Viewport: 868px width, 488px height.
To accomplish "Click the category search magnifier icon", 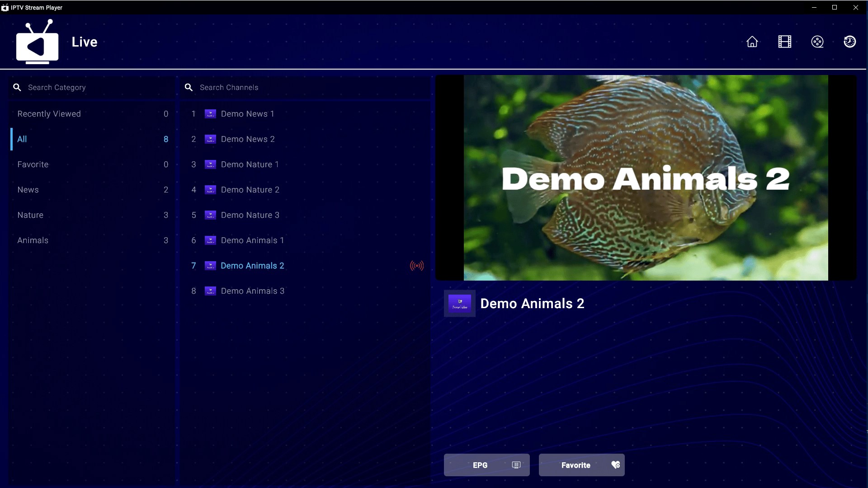I will pos(17,87).
